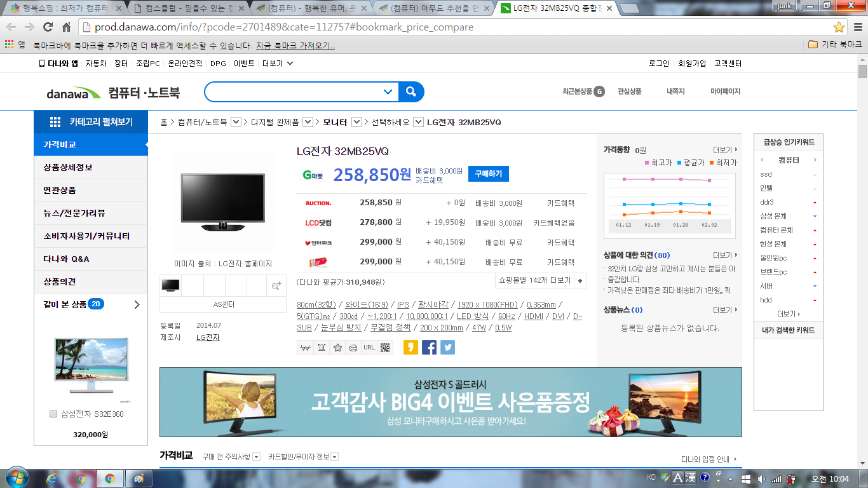The image size is (868, 488).
Task: Expand 쇼핑몰별 142개 더보기 plus button
Action: coord(580,281)
